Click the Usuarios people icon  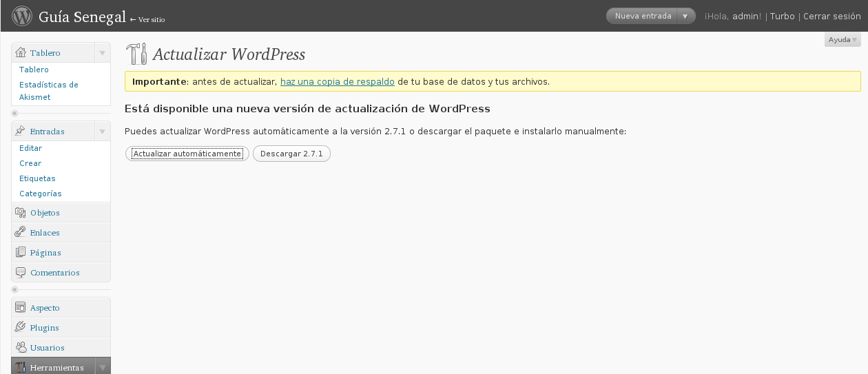[x=21, y=348]
